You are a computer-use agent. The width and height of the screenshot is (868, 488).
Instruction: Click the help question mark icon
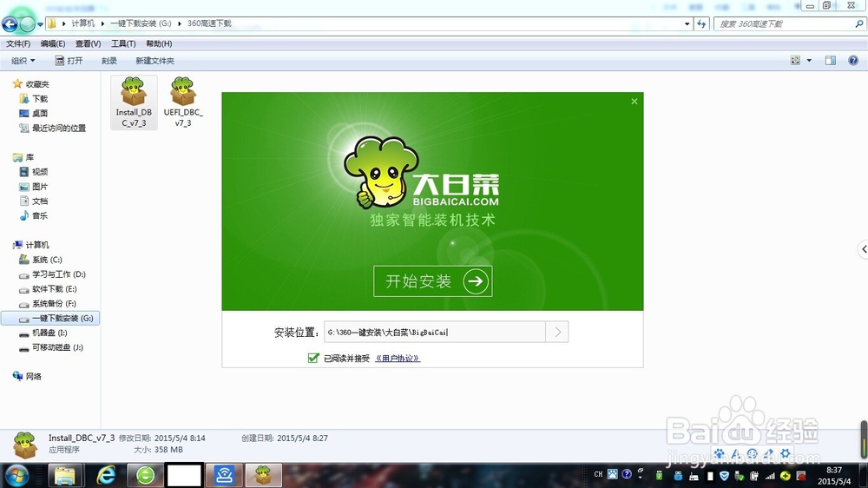click(853, 61)
